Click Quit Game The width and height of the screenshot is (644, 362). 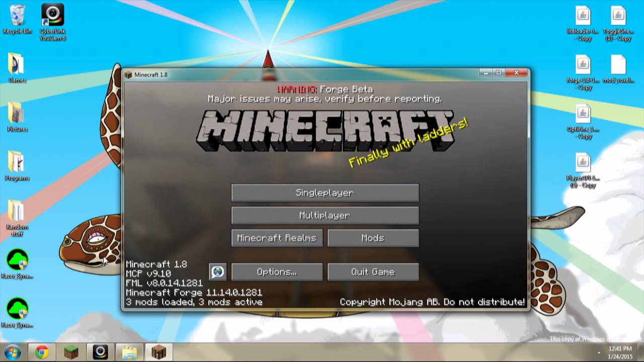[373, 272]
